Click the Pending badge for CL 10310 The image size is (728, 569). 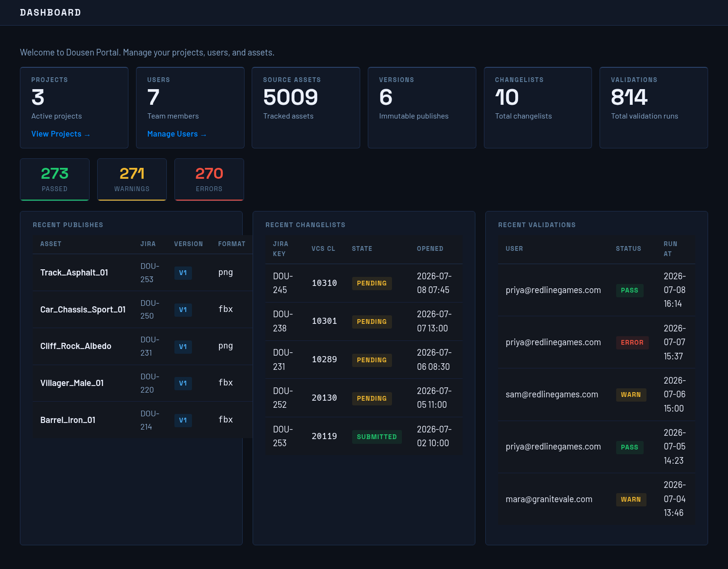tap(372, 284)
